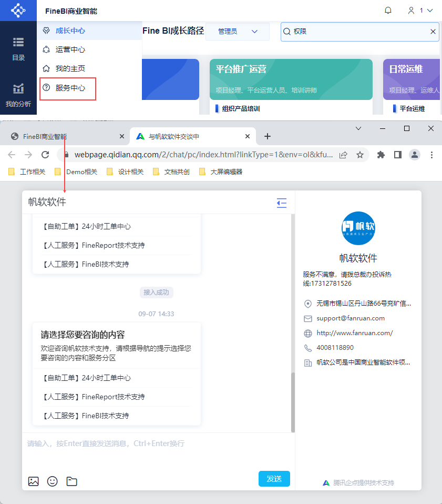Reload the chat page
The height and width of the screenshot is (504, 442).
coord(45,155)
